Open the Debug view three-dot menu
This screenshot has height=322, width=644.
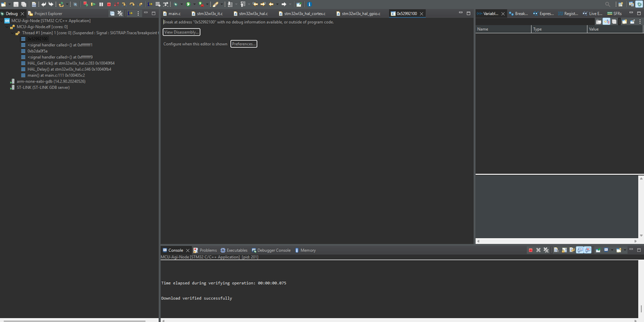point(137,14)
